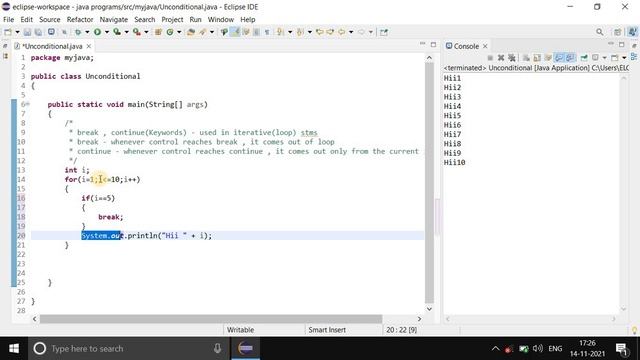Screen dimensions: 640x360
Task: Toggle Show Console When Standard Out Changes
Action: tap(559, 58)
